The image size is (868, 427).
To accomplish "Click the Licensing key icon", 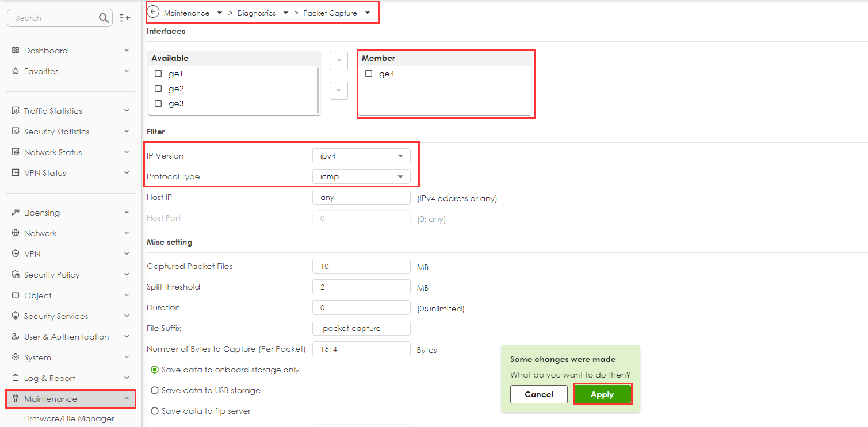I will 16,213.
